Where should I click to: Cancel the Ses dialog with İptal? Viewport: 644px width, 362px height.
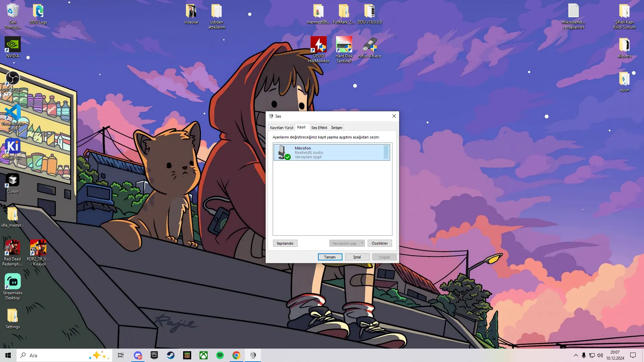tap(357, 257)
